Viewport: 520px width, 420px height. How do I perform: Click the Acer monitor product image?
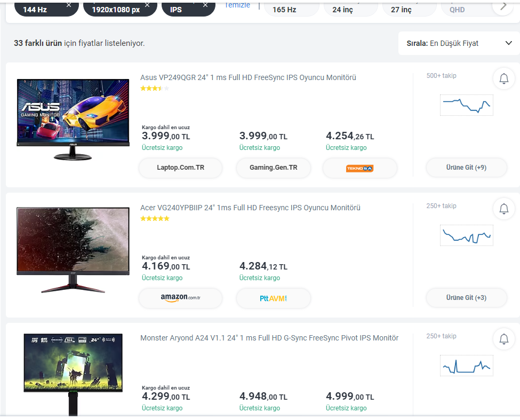(x=73, y=250)
